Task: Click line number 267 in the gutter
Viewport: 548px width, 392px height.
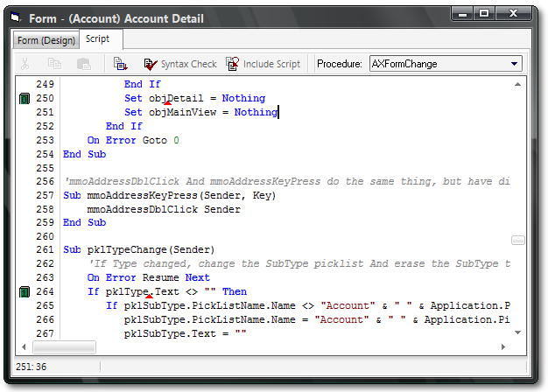Action: click(46, 333)
